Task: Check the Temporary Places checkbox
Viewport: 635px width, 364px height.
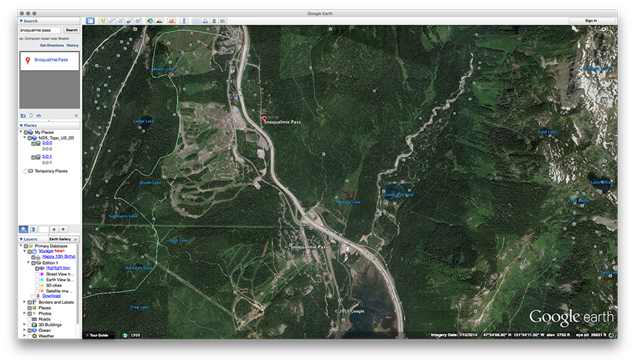Action: tap(25, 171)
